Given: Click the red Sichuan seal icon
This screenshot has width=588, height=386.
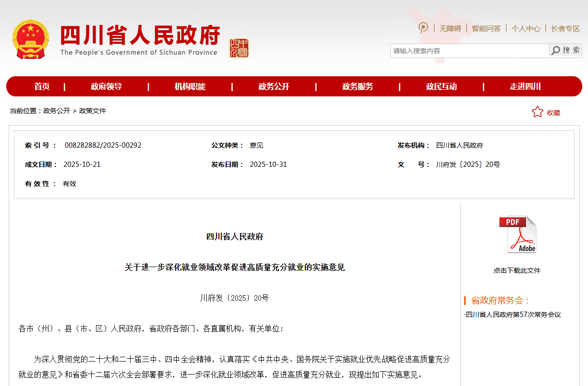Looking at the screenshot, I should 239,48.
